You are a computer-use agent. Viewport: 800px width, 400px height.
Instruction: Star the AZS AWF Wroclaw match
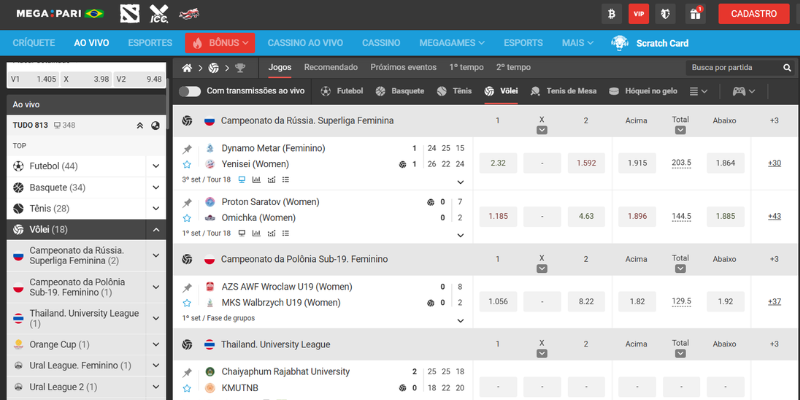pos(187,302)
